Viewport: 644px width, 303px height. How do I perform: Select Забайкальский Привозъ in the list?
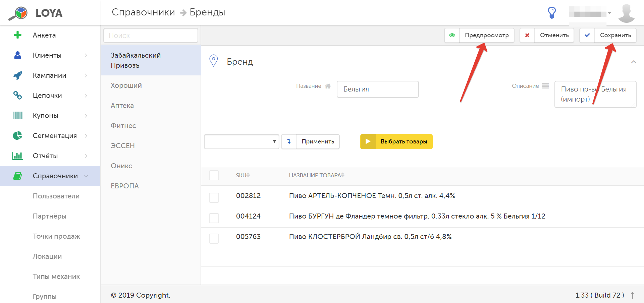coord(151,60)
